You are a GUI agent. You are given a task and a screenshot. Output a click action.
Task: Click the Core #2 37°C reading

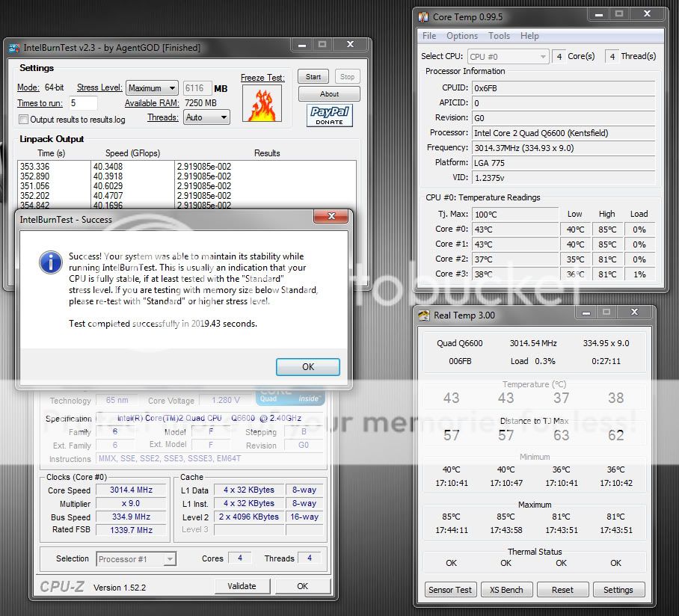[x=515, y=259]
